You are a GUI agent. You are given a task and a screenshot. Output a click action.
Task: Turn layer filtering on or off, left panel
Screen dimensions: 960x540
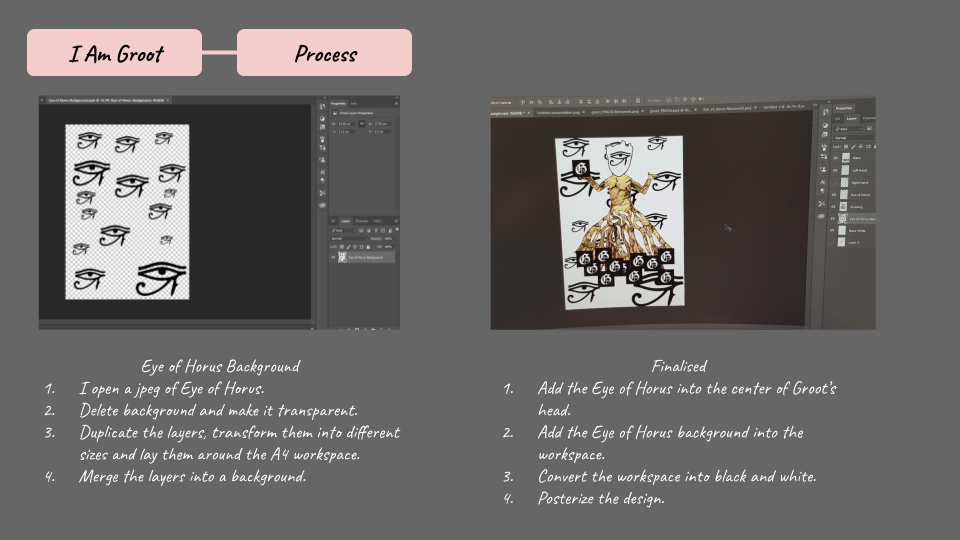click(x=397, y=230)
